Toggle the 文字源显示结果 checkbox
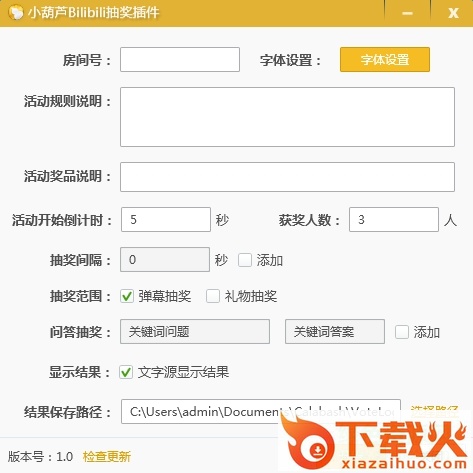 point(126,372)
